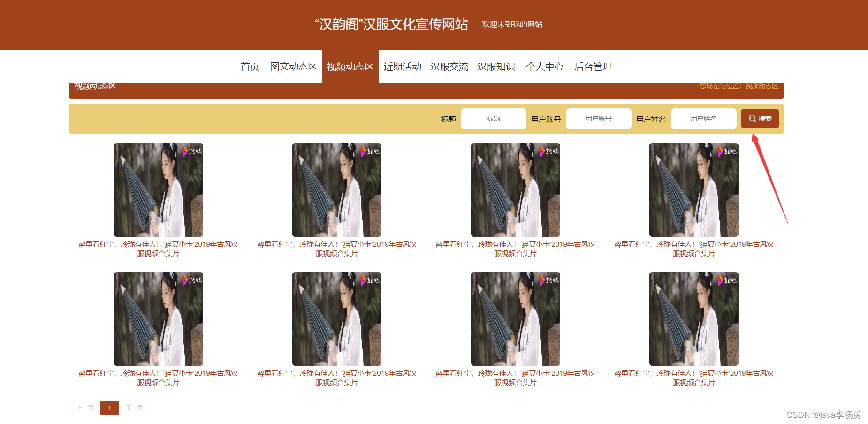Click 视频动态区 in the location breadcrumb

(x=761, y=86)
